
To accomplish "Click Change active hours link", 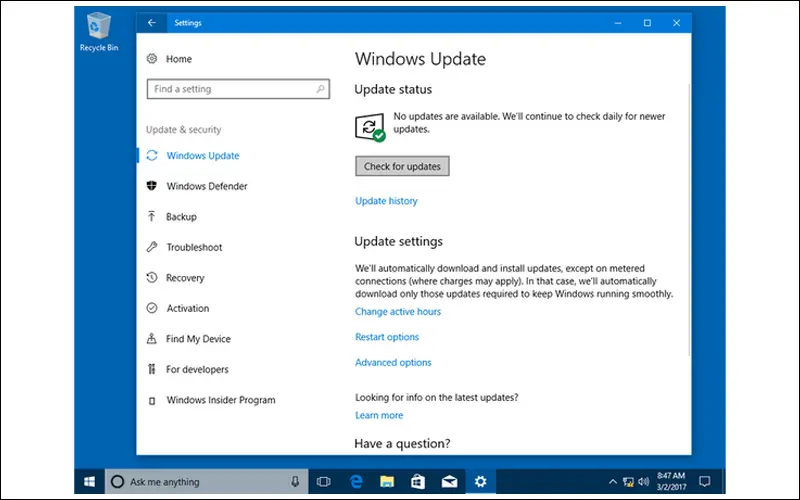I will point(398,311).
